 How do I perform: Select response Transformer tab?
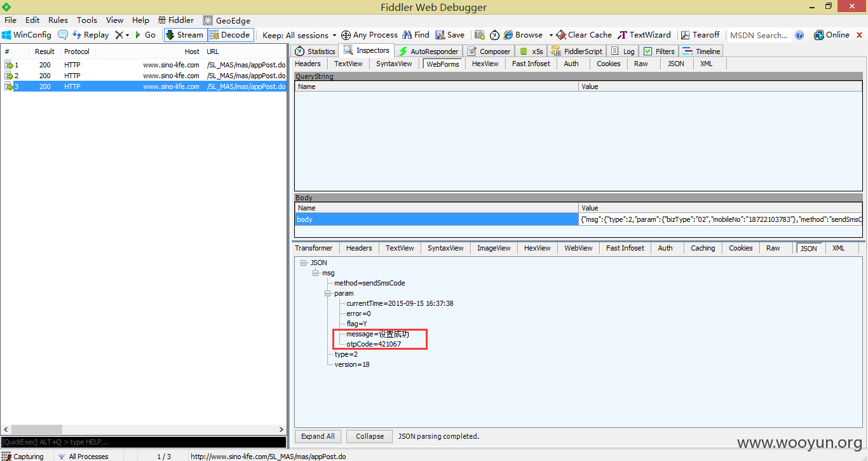[314, 248]
